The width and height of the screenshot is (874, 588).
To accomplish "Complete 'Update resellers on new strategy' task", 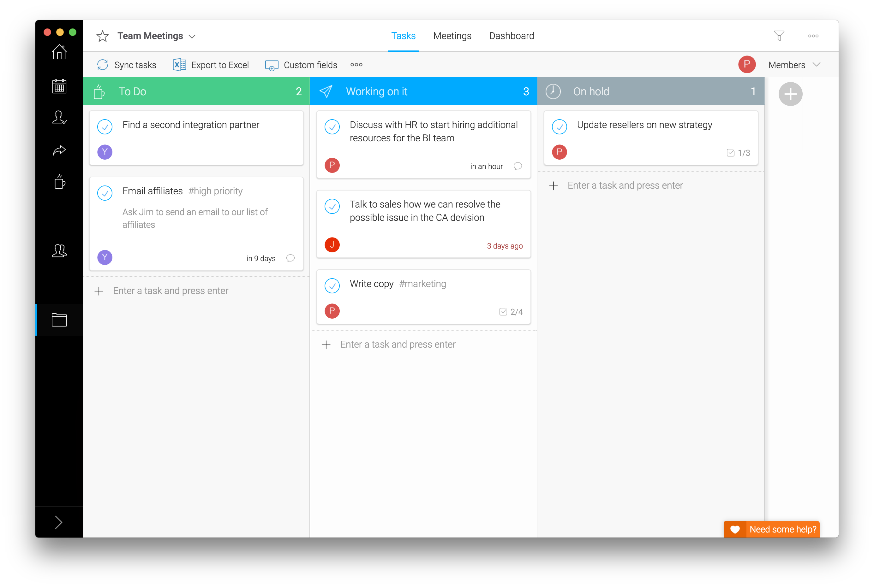I will pyautogui.click(x=559, y=127).
